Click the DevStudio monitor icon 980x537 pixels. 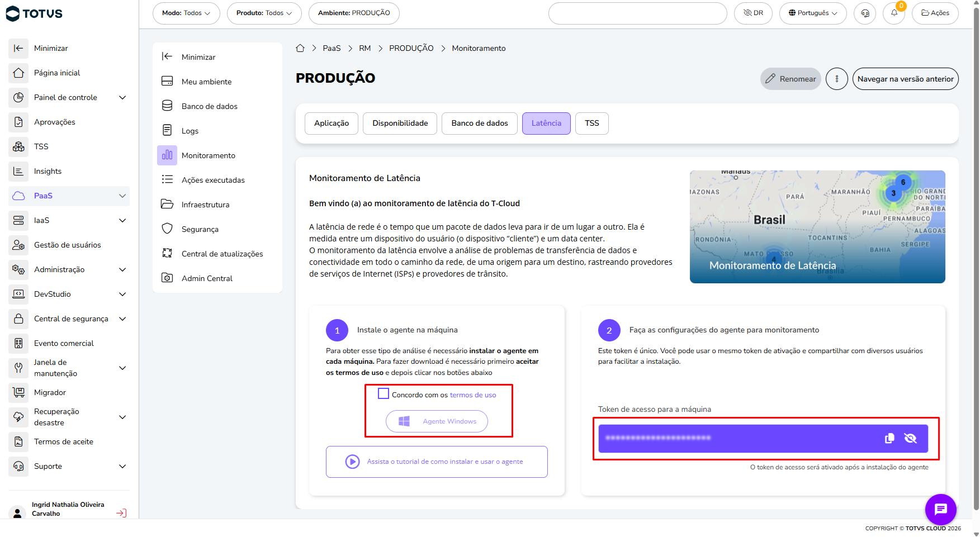18,294
